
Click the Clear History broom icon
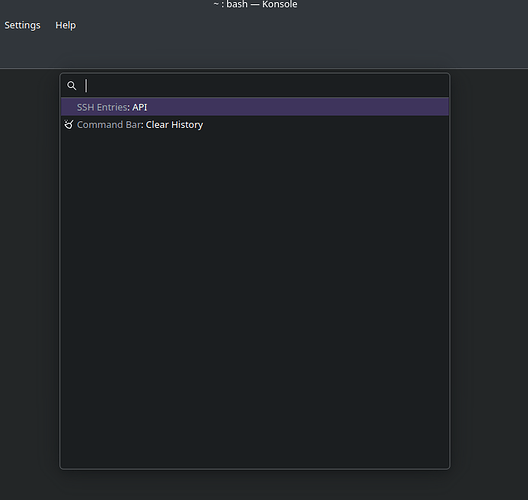point(69,125)
